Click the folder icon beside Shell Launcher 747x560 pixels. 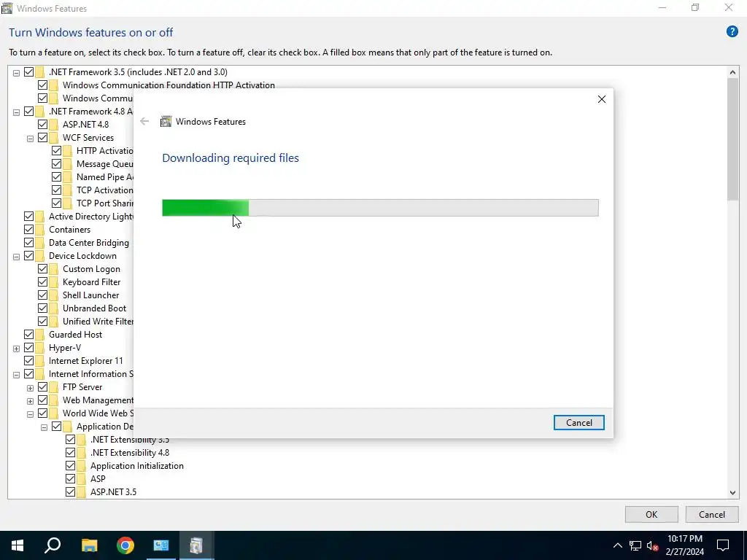(53, 295)
